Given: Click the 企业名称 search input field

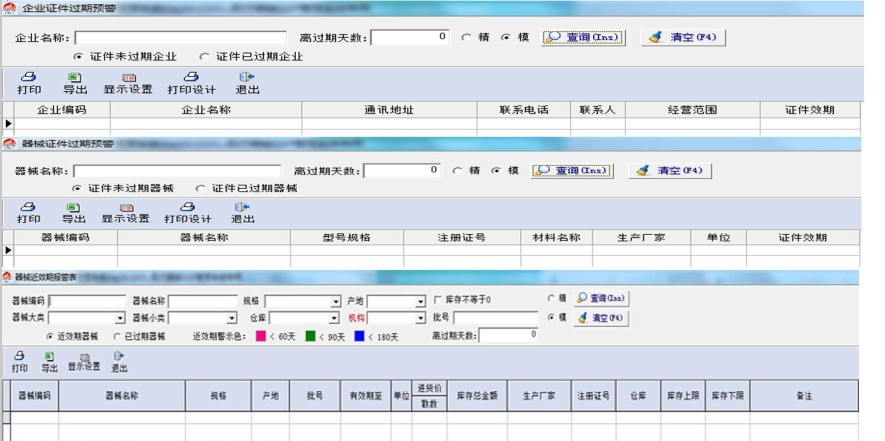Looking at the screenshot, I should pos(181,38).
